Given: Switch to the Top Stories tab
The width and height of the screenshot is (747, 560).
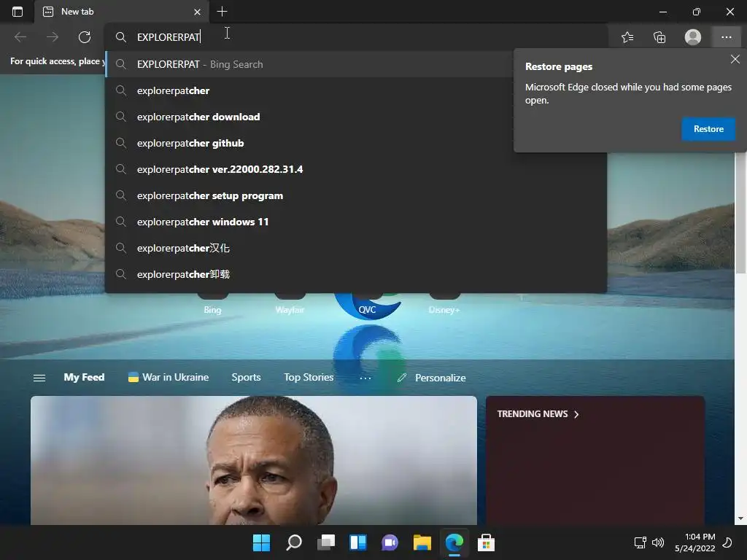Looking at the screenshot, I should [x=309, y=377].
